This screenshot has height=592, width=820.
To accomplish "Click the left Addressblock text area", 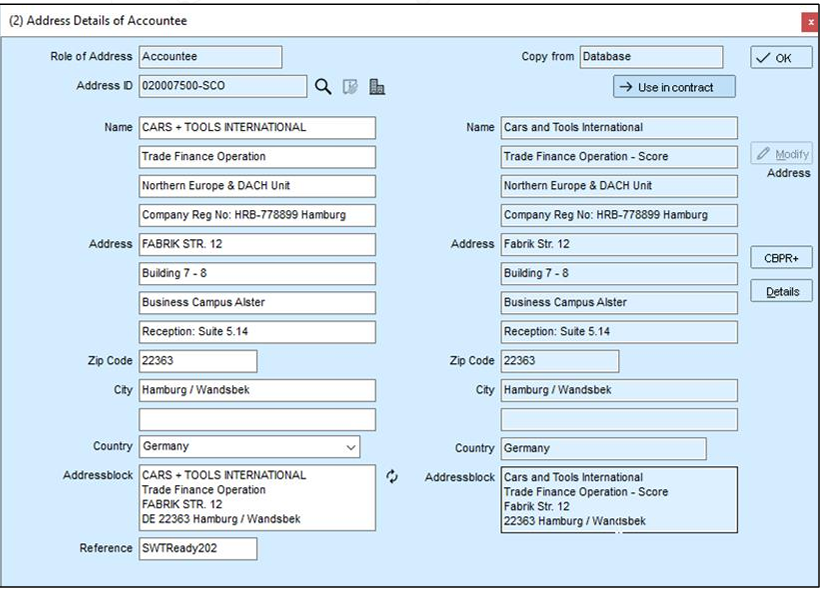I will 257,497.
